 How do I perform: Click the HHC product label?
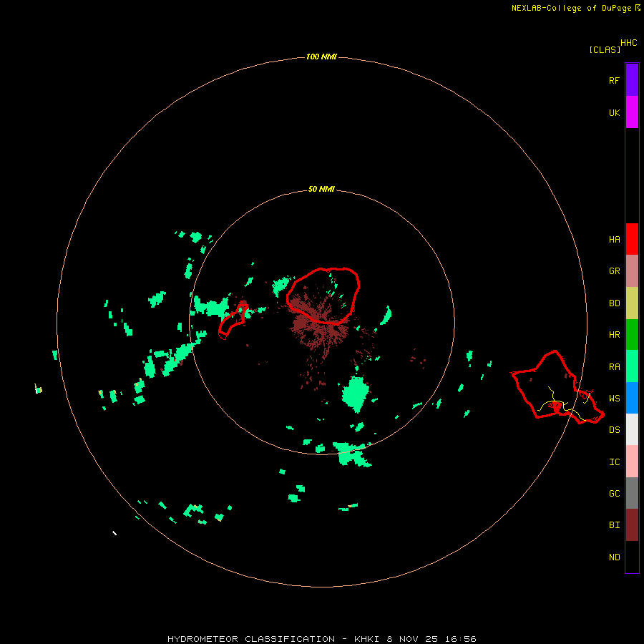click(x=629, y=43)
